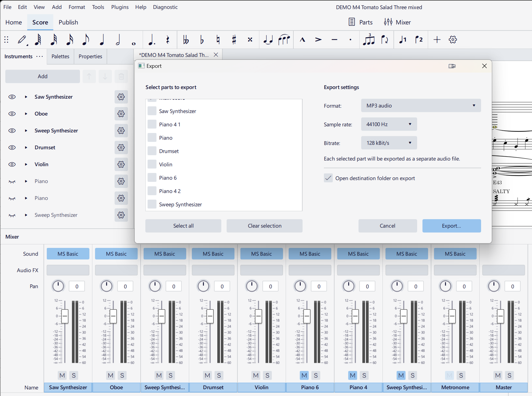This screenshot has width=532, height=396.
Task: Click the Oboe pan value field
Action: 125,286
